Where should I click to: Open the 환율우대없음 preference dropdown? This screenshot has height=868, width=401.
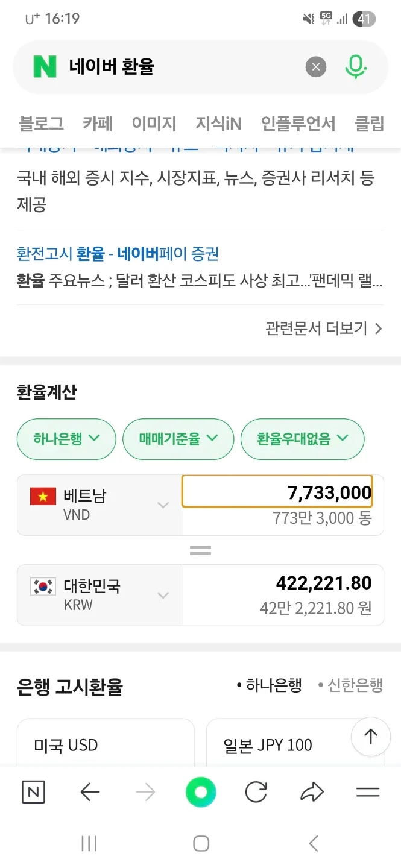[302, 439]
